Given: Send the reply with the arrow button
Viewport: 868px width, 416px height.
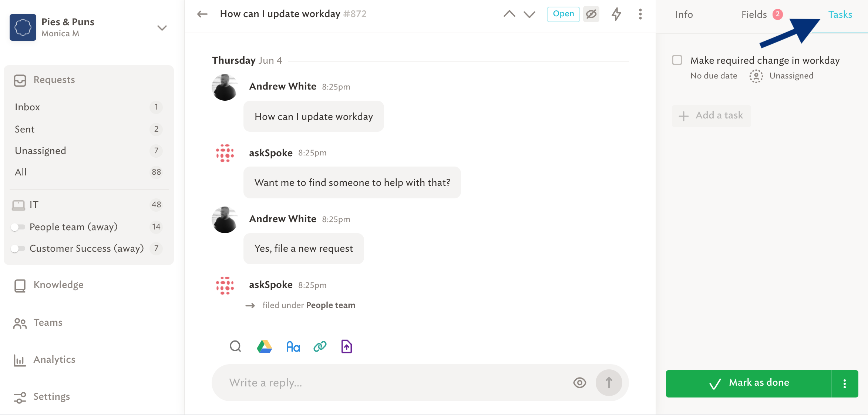Looking at the screenshot, I should 609,383.
